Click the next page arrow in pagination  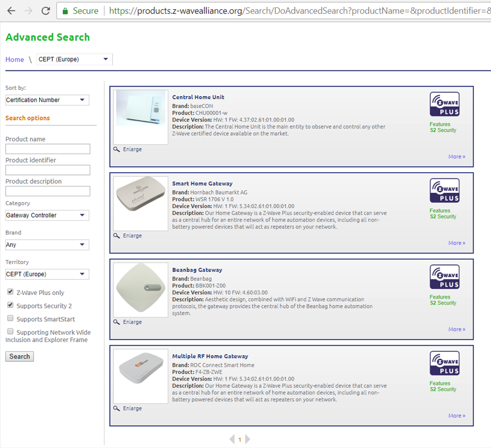click(x=248, y=439)
